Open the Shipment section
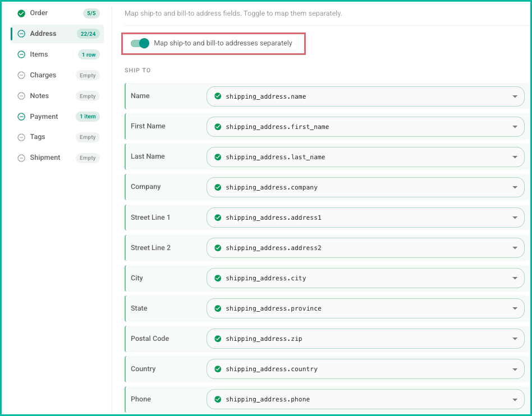This screenshot has width=532, height=416. [57, 158]
